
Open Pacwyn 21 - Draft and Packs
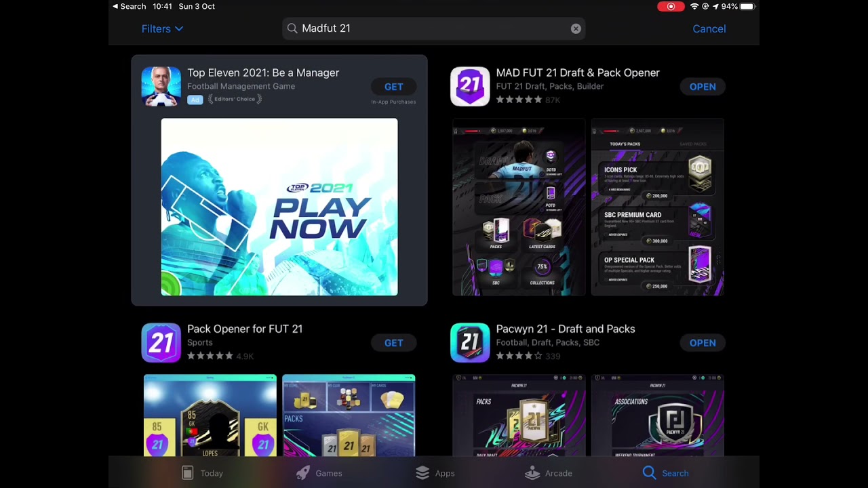703,342
